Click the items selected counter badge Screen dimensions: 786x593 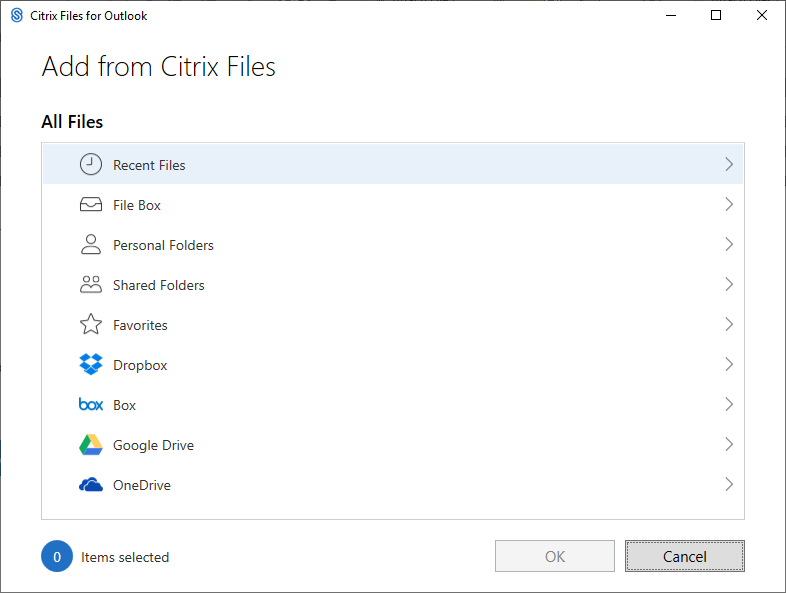point(57,557)
